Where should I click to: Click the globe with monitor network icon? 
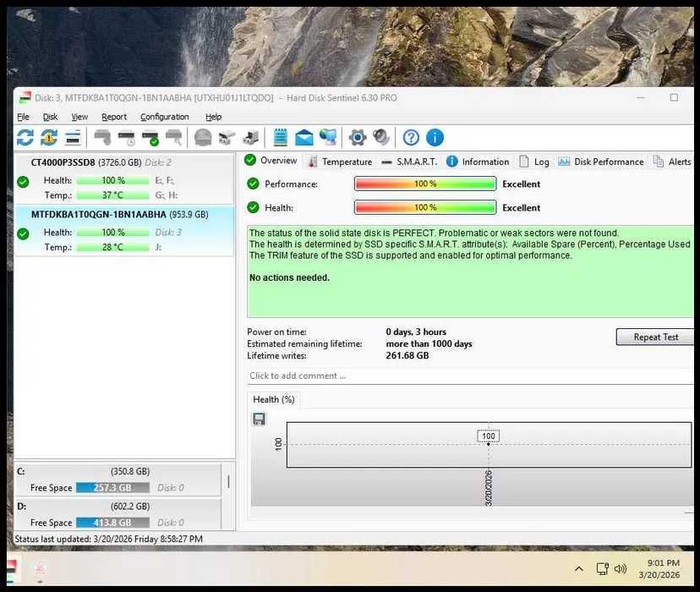[x=328, y=138]
